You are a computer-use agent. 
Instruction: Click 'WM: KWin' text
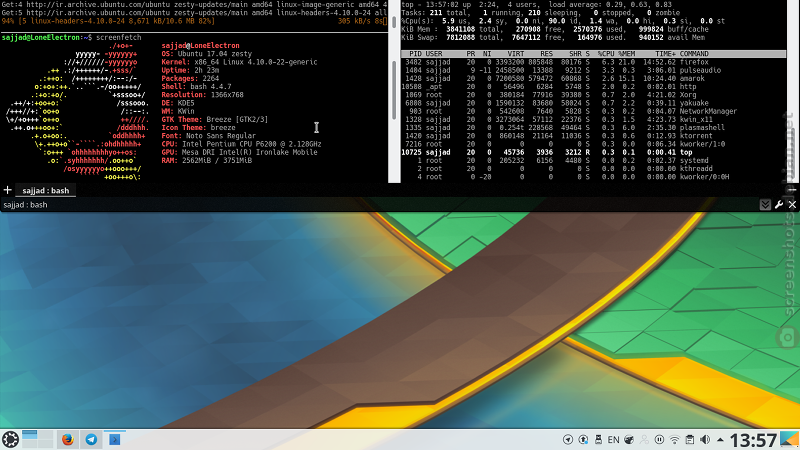click(x=178, y=111)
